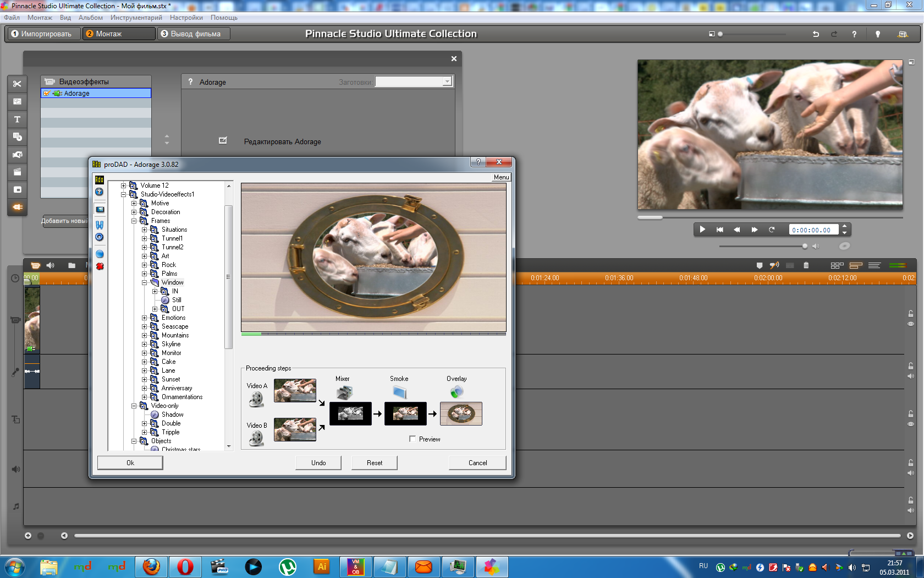Collapse the Video-only folder
The width and height of the screenshot is (924, 578).
pos(134,406)
